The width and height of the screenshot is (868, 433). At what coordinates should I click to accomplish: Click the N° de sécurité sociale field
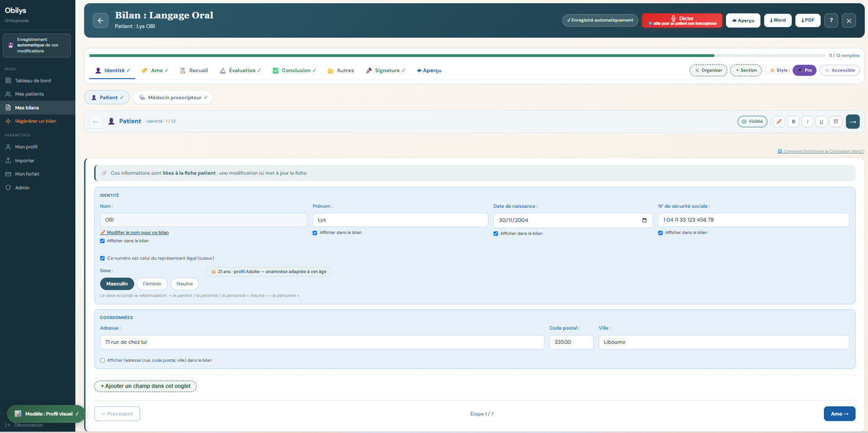click(x=753, y=220)
